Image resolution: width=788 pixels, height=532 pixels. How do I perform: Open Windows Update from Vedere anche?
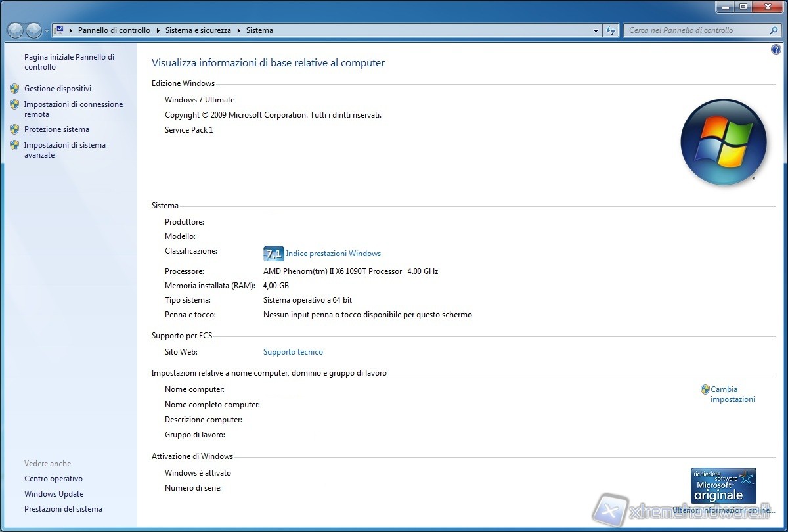click(54, 494)
